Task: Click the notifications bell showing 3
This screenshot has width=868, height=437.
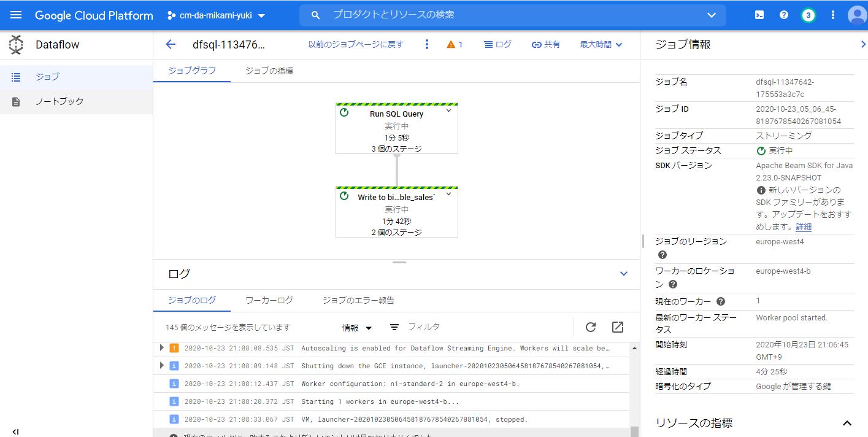Action: tap(808, 15)
